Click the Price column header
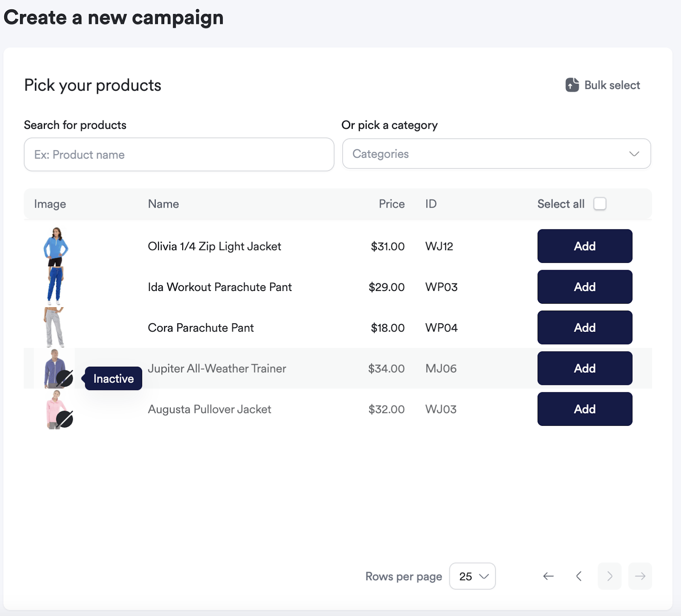This screenshot has height=616, width=681. (x=392, y=204)
